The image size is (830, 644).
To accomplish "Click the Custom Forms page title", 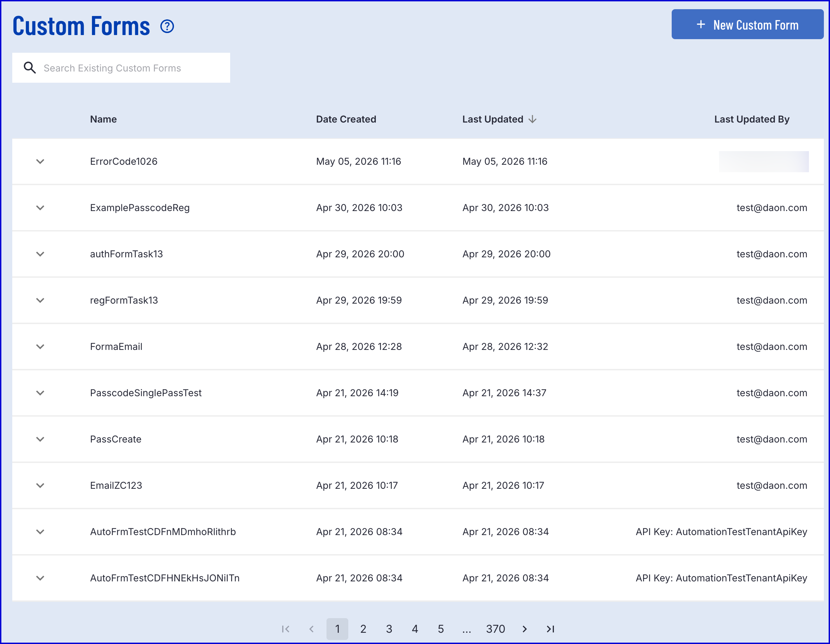I will tap(81, 26).
